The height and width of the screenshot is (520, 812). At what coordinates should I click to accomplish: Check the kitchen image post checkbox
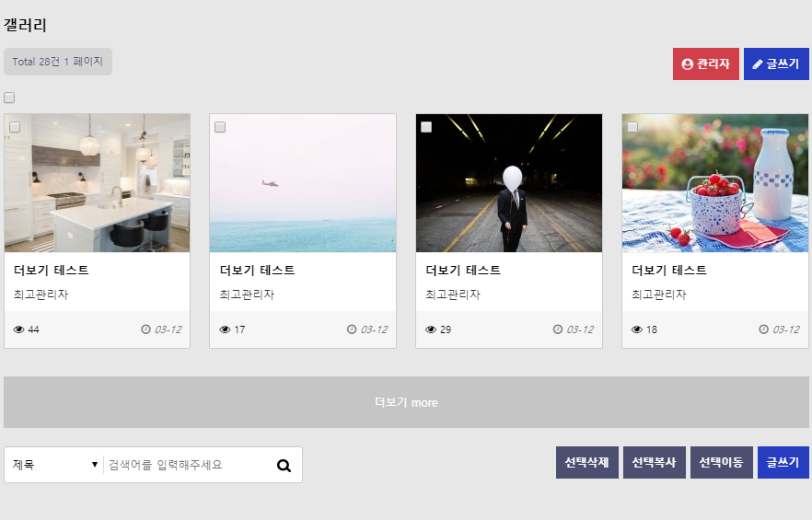click(15, 127)
